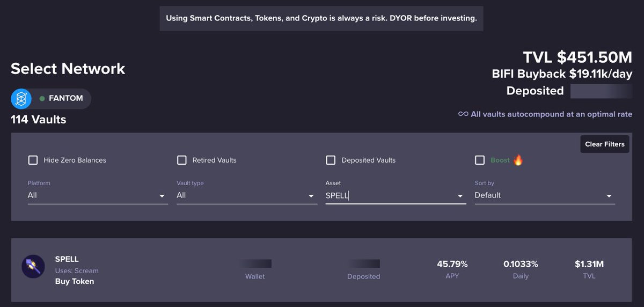This screenshot has height=307, width=644.
Task: Click the TVL $451.50M heading
Action: [577, 57]
